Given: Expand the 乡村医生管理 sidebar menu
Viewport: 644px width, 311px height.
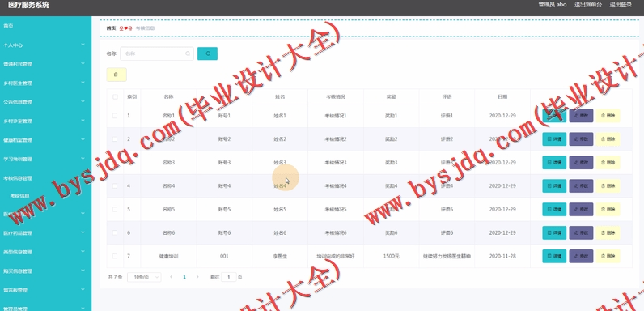Looking at the screenshot, I should click(x=45, y=83).
